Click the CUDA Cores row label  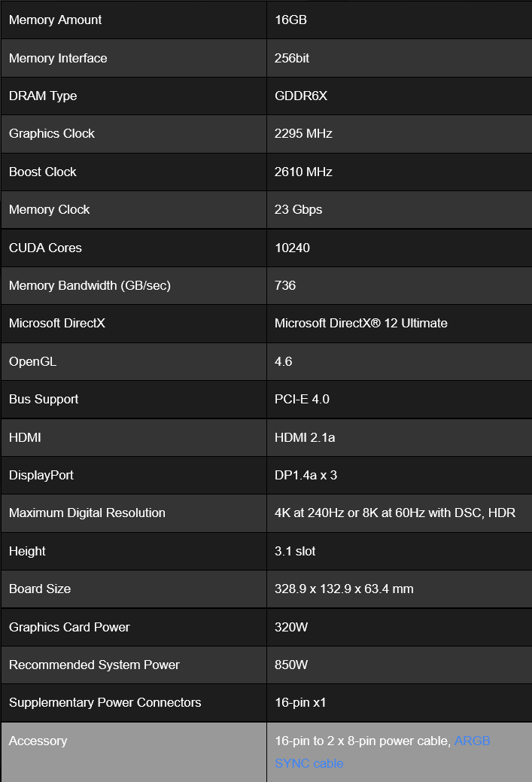coord(45,248)
